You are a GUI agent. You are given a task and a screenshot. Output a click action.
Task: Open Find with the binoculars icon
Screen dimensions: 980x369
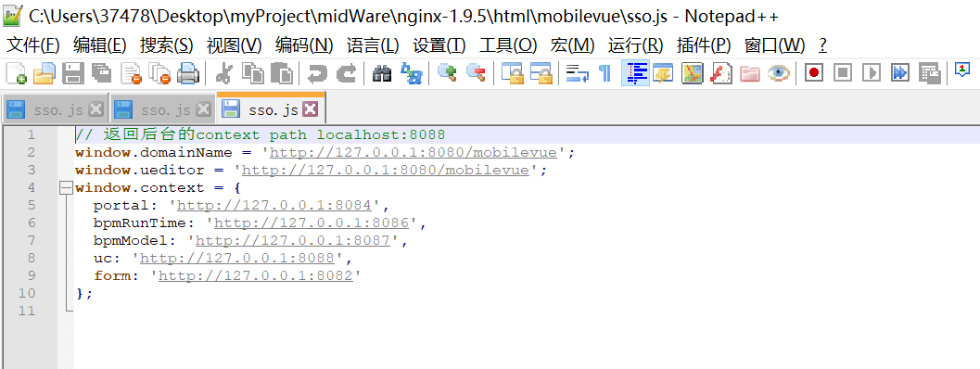click(x=382, y=73)
